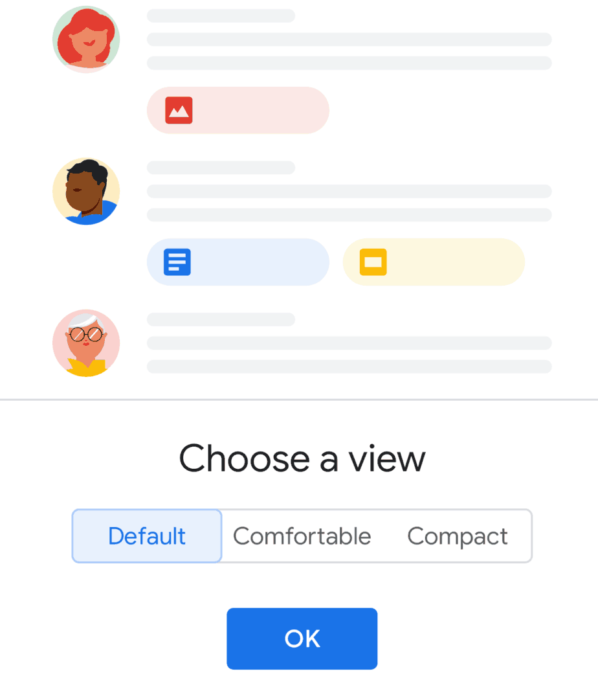Click the last text line of the second email
The height and width of the screenshot is (700, 598).
pyautogui.click(x=349, y=215)
